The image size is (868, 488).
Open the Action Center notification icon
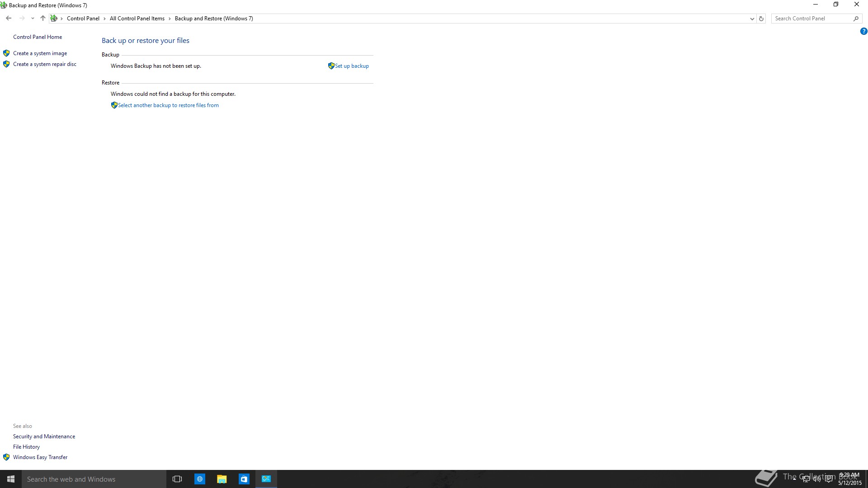point(829,479)
